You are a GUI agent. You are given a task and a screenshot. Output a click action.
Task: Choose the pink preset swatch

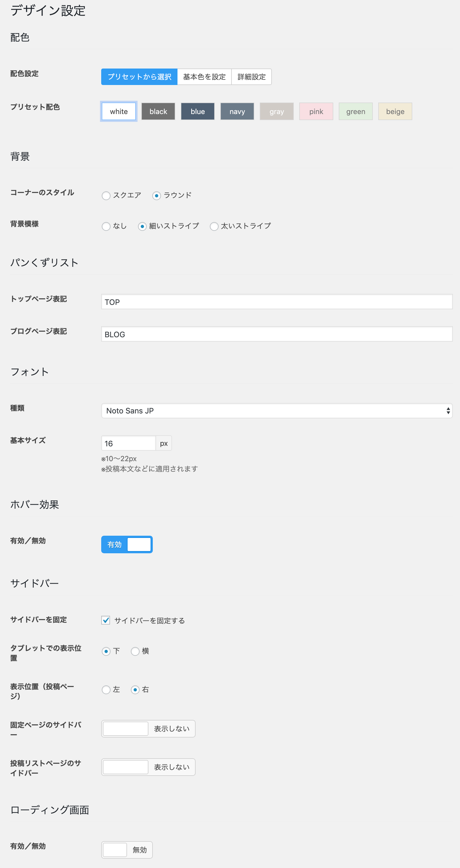click(316, 112)
